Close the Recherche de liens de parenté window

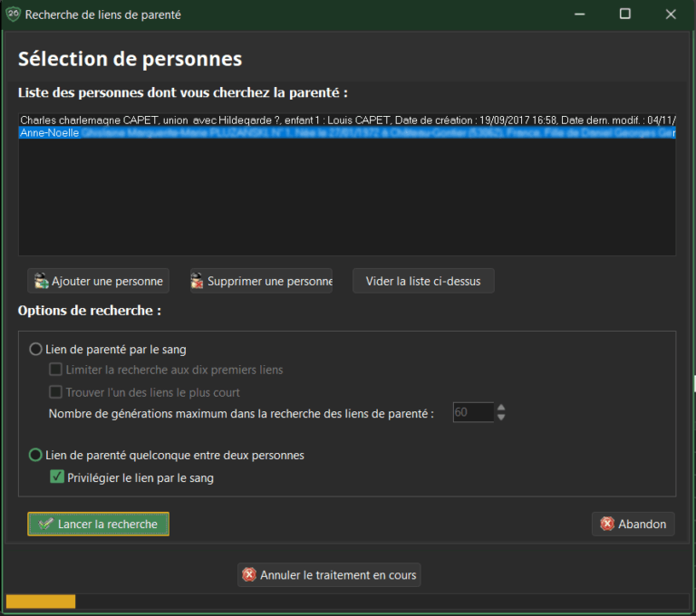tap(670, 14)
